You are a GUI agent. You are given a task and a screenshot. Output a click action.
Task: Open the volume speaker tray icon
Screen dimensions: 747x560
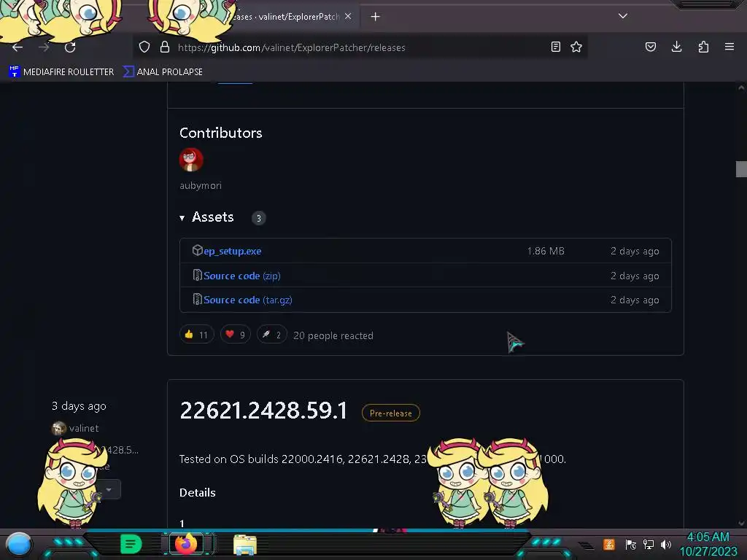[x=666, y=544]
